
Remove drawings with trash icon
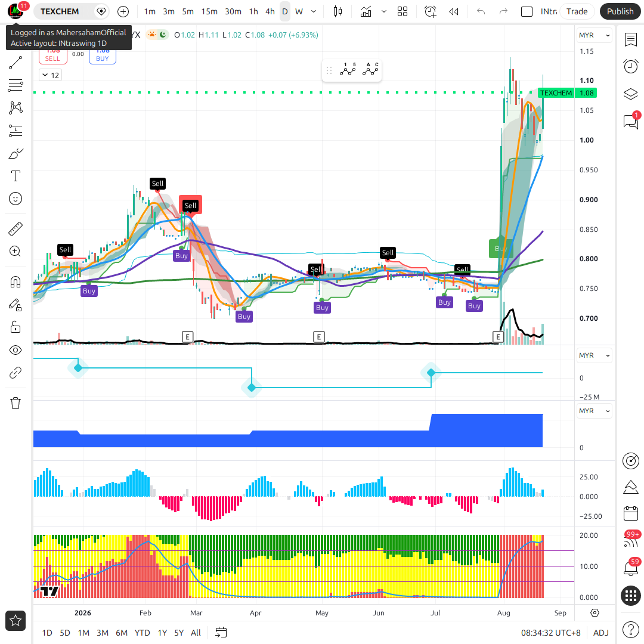pyautogui.click(x=16, y=403)
